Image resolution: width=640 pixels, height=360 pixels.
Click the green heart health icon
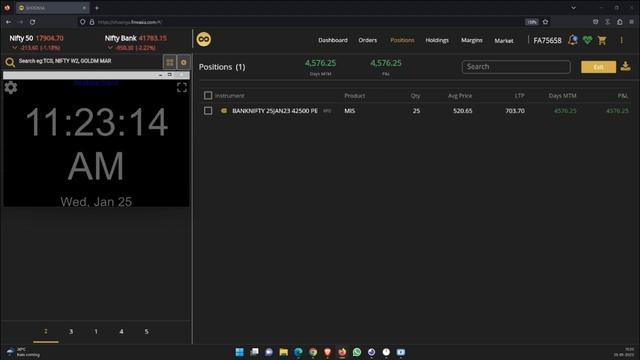point(587,40)
